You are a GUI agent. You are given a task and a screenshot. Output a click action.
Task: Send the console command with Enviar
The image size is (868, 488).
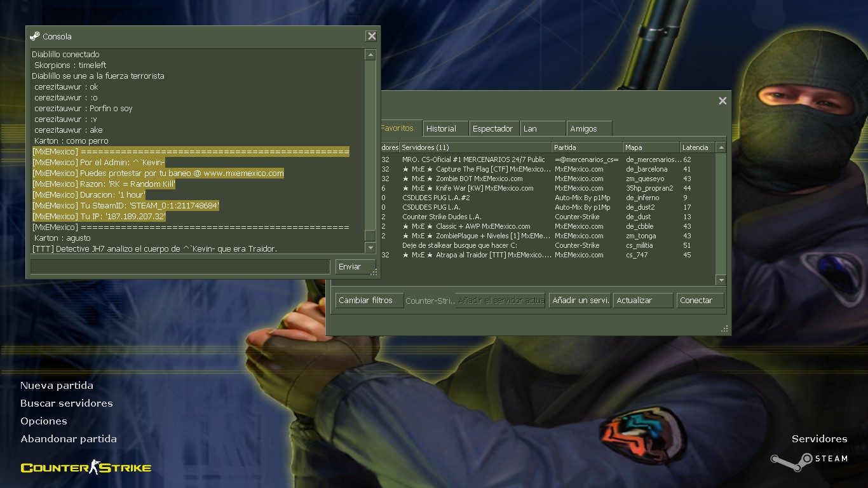pyautogui.click(x=355, y=267)
